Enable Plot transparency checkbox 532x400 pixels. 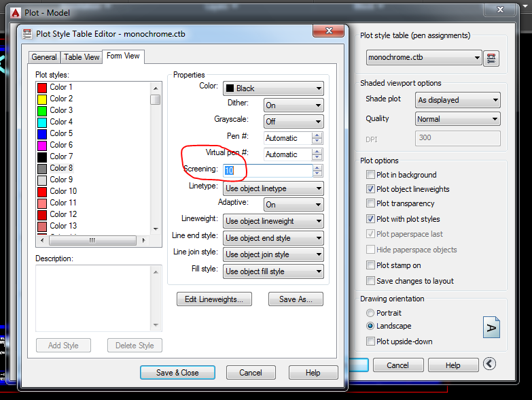tap(370, 203)
